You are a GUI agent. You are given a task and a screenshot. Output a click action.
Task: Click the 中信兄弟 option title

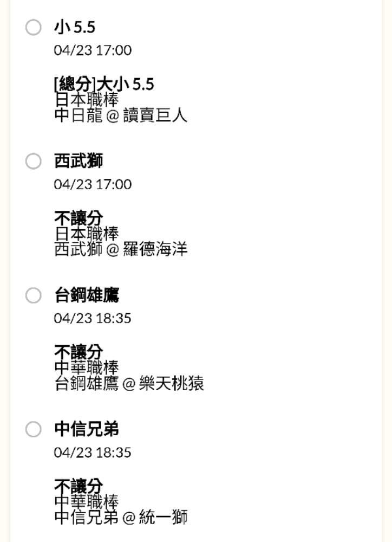tap(87, 429)
